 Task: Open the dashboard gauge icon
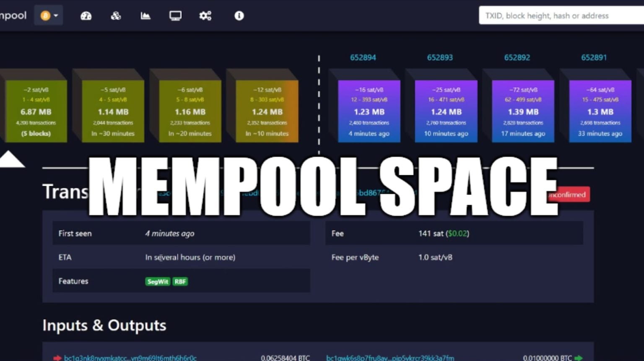click(x=86, y=16)
